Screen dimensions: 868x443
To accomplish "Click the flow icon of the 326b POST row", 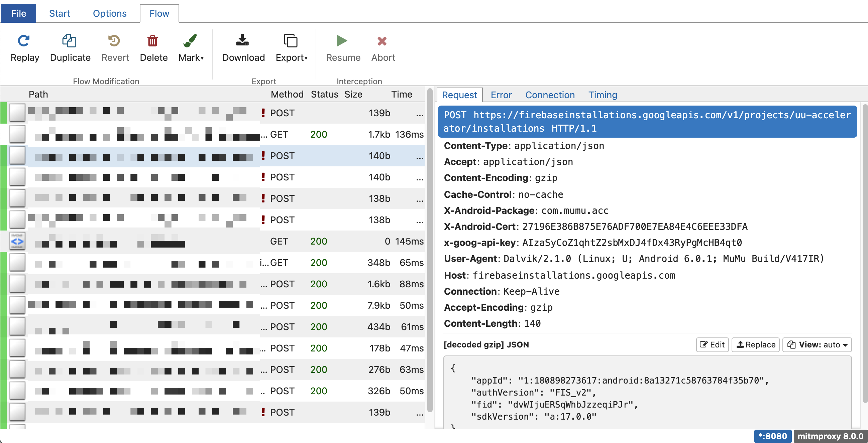I will [17, 391].
